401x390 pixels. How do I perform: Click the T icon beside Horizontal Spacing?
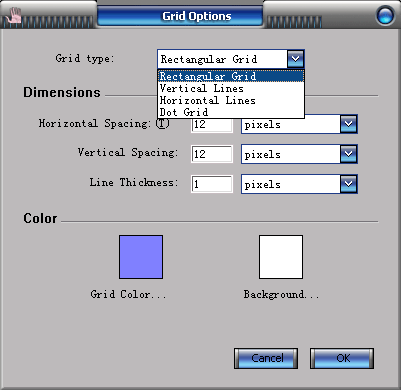tap(163, 124)
